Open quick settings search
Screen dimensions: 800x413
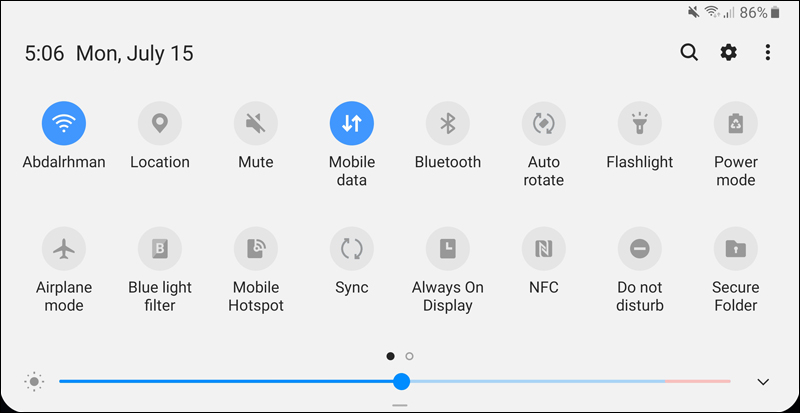pos(689,53)
